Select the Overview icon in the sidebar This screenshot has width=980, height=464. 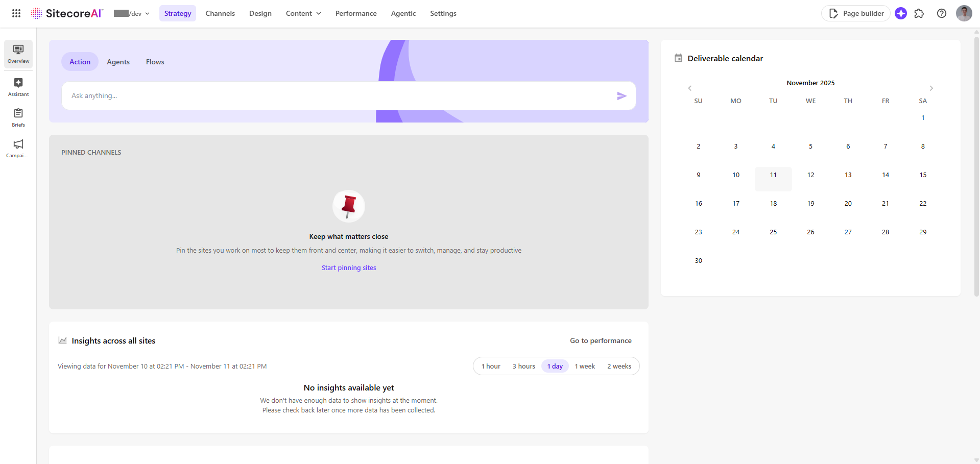coord(18,53)
